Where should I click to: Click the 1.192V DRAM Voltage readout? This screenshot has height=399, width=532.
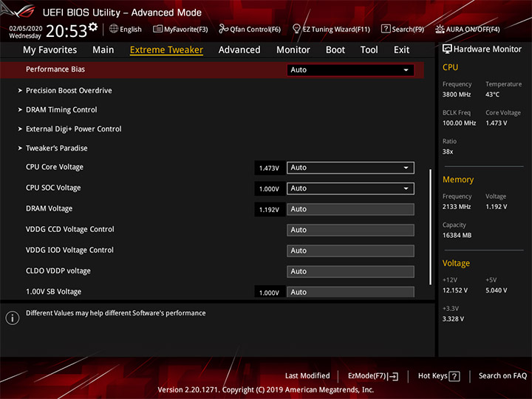pos(269,210)
